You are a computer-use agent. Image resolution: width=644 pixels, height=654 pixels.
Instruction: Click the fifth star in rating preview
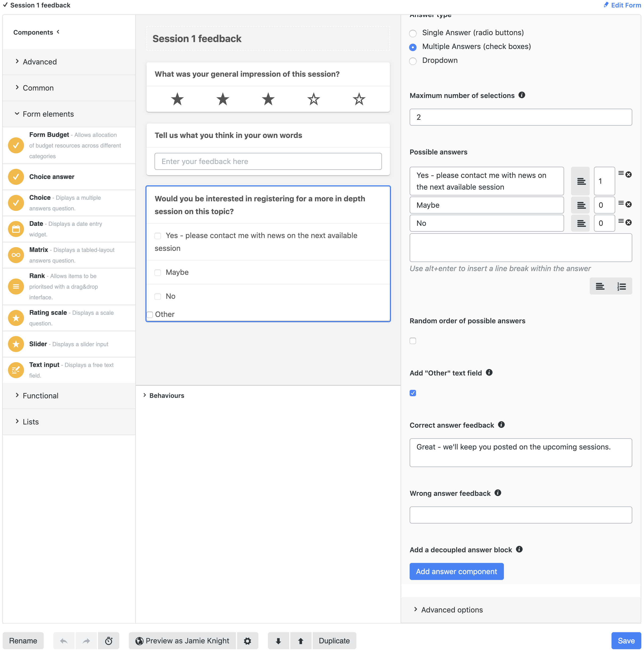tap(359, 99)
